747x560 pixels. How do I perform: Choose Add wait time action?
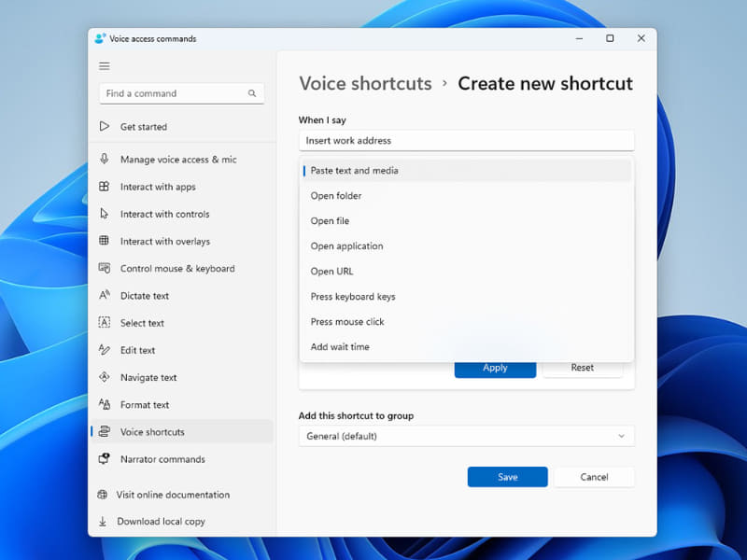pos(466,347)
